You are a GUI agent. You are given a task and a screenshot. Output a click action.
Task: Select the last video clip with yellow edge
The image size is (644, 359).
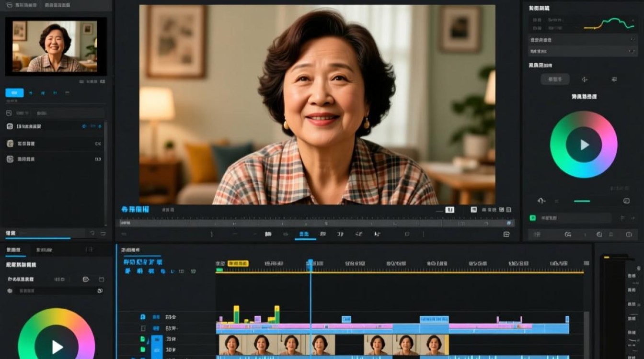tap(435, 345)
